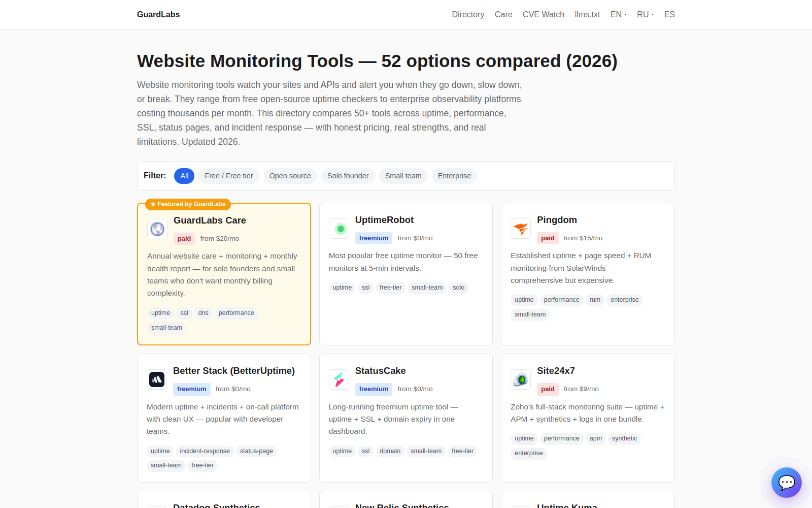Click the solo tag on UptimeRobot
This screenshot has height=508, width=812.
tap(459, 288)
